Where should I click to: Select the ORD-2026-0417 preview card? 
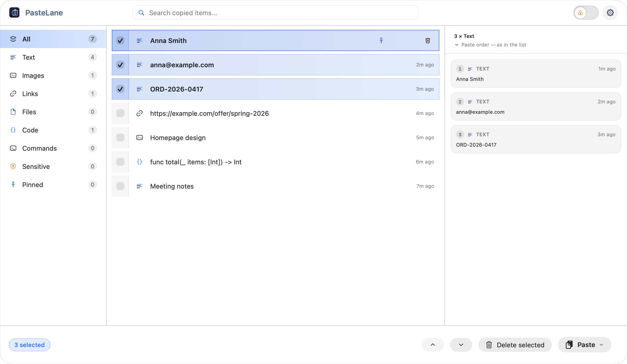[536, 139]
